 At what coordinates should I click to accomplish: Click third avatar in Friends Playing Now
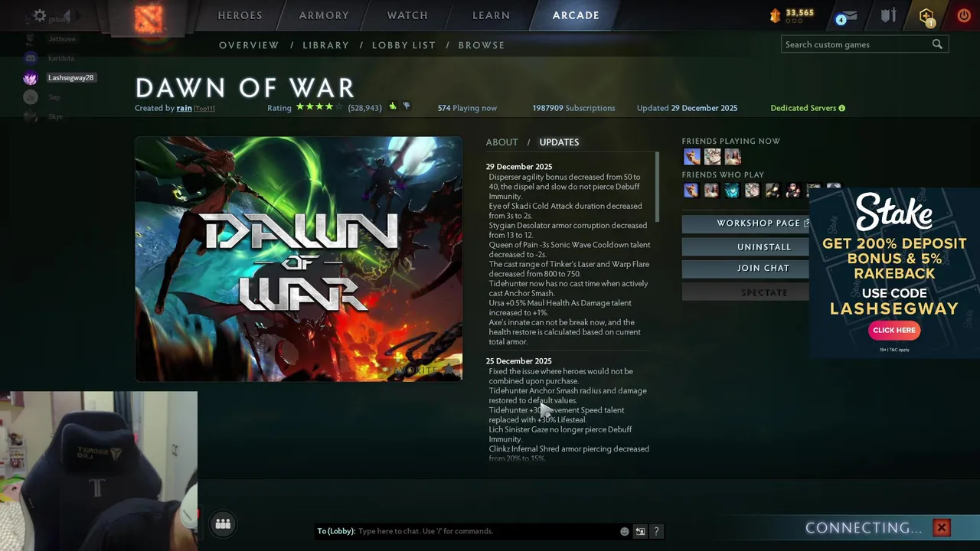(x=733, y=157)
